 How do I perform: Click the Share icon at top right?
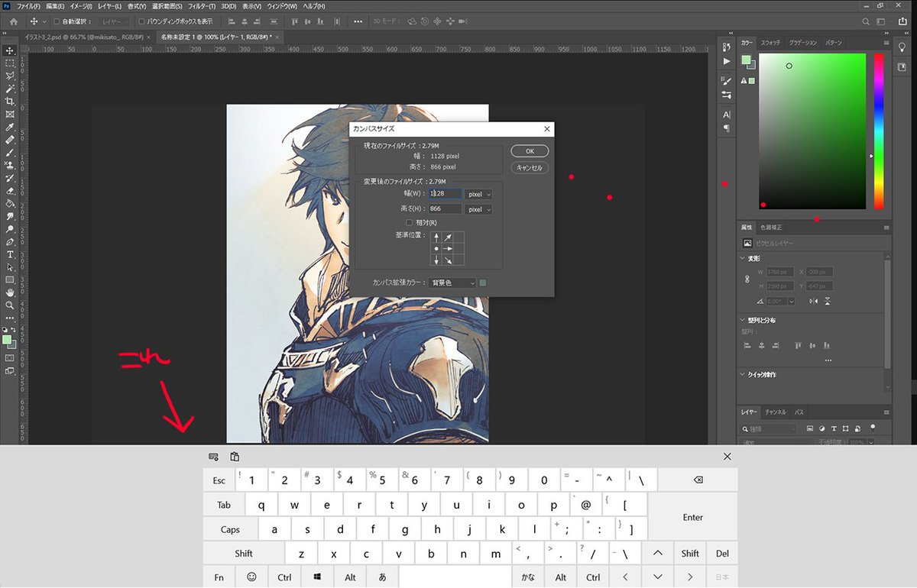coord(902,21)
